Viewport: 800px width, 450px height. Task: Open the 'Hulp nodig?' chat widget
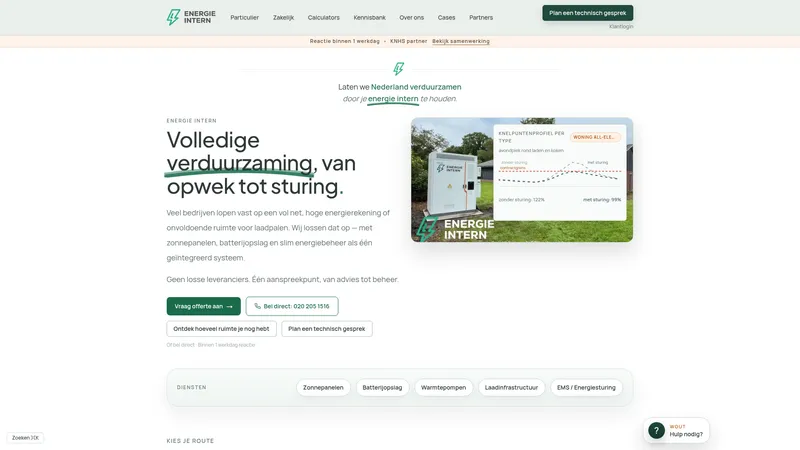(x=677, y=431)
